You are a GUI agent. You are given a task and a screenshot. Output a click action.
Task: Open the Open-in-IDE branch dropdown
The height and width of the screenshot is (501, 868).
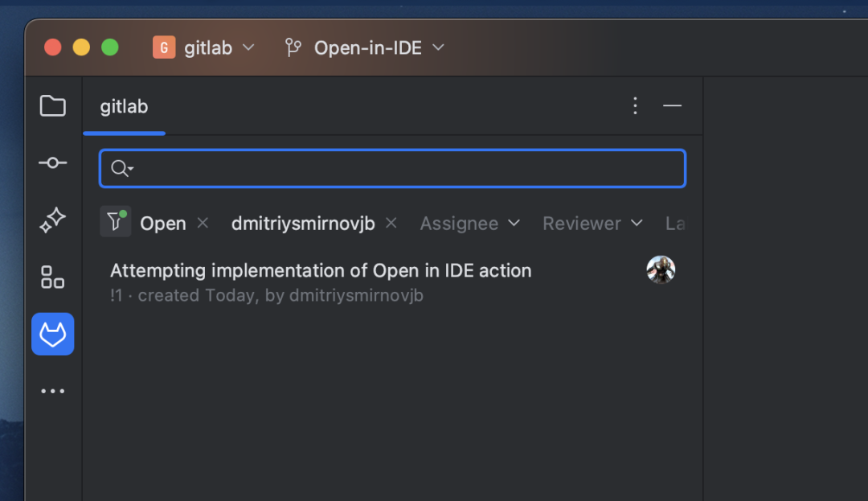click(x=379, y=48)
